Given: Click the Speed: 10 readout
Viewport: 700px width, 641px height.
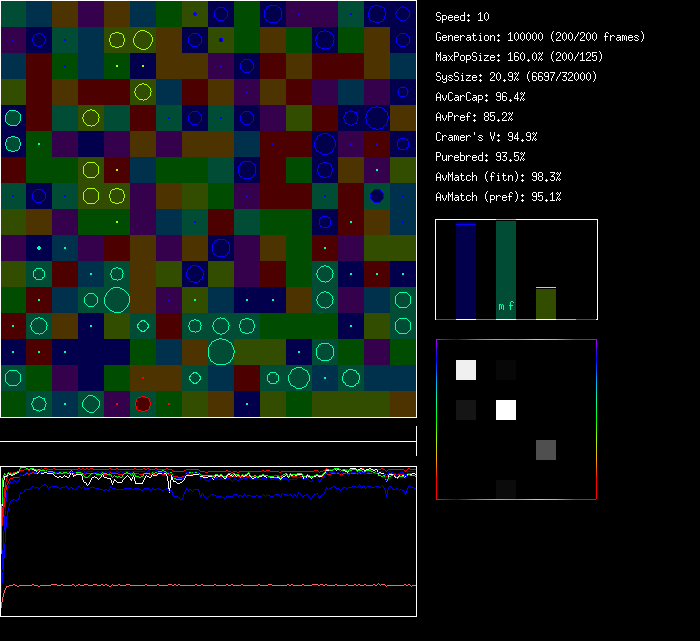Looking at the screenshot, I should [x=462, y=17].
